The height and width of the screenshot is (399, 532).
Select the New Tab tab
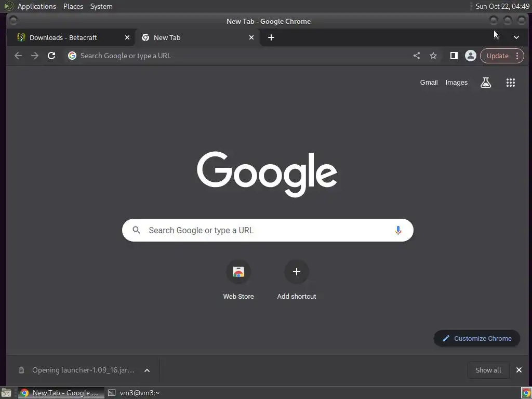[x=197, y=37]
